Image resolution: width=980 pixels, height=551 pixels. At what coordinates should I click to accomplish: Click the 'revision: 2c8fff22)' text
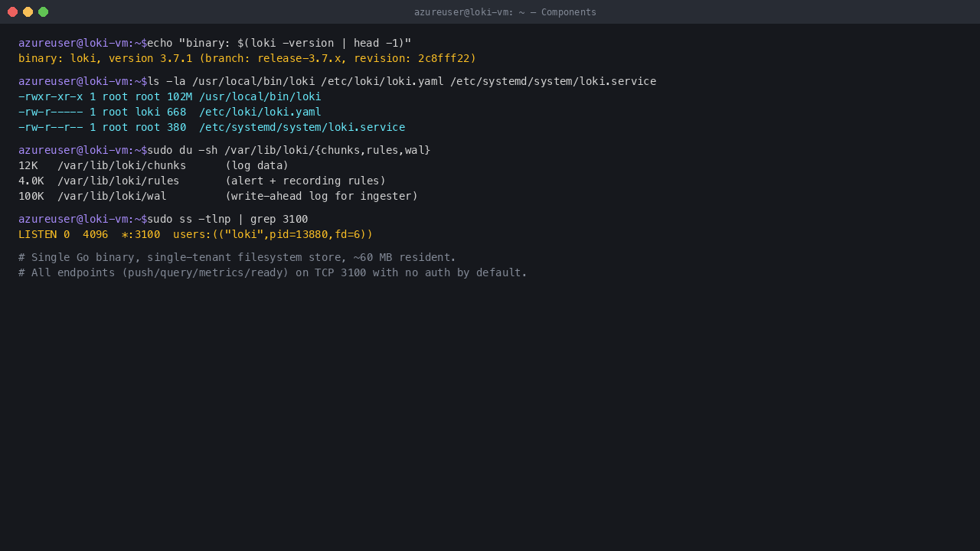tap(415, 58)
